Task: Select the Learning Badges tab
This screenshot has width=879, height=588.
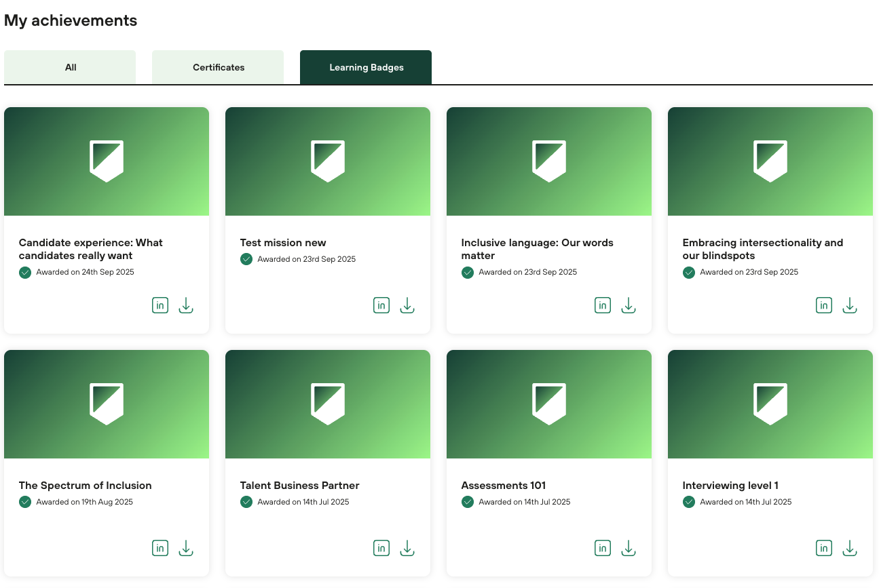Action: pos(366,67)
